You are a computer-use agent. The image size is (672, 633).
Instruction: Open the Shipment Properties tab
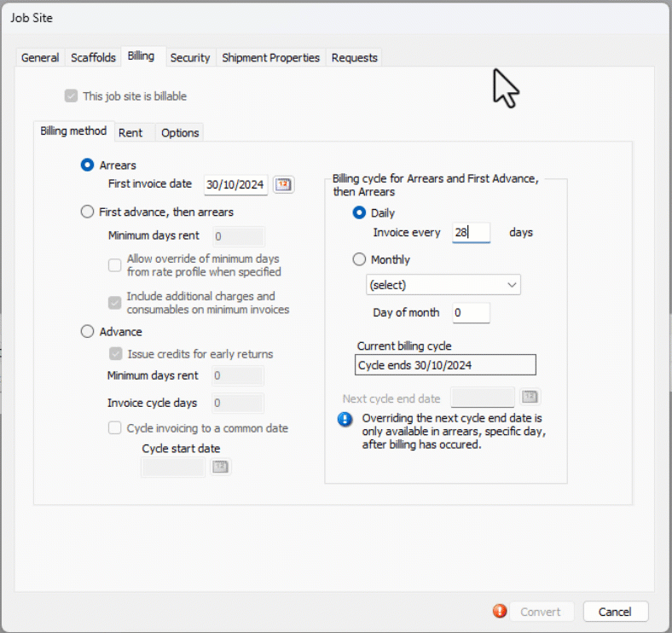(270, 58)
